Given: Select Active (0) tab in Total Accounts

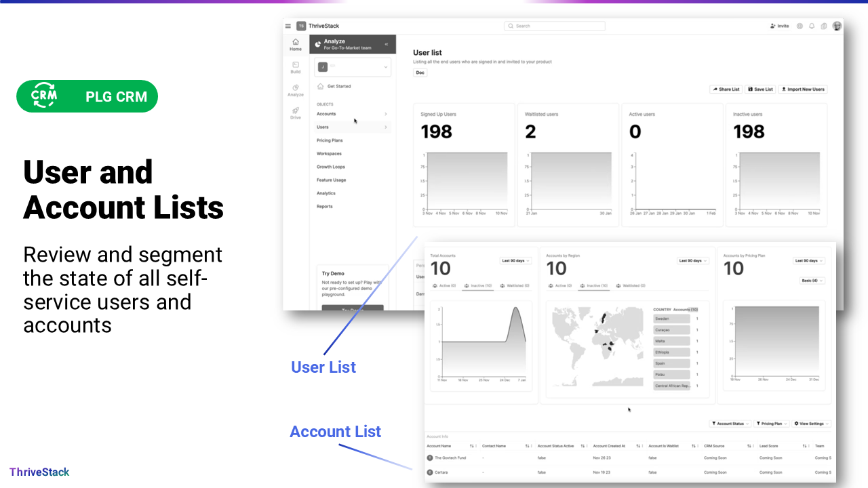Looking at the screenshot, I should pos(444,286).
